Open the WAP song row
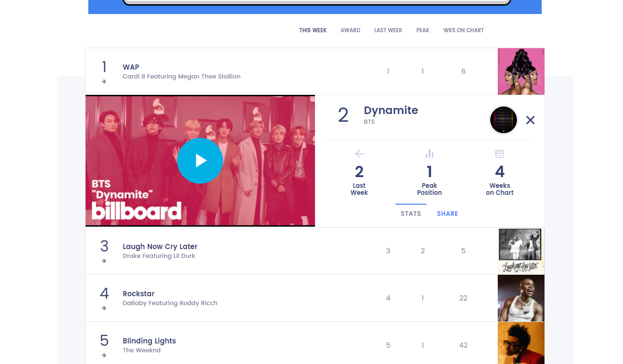Screen dimensions: 623x364 pyautogui.click(x=315, y=71)
